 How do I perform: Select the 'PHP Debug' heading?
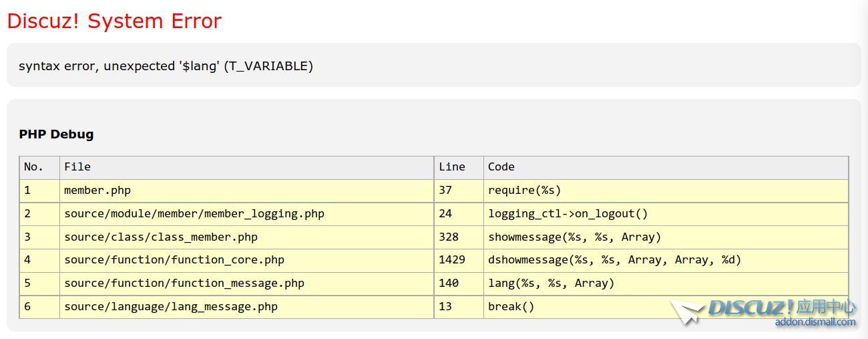(56, 134)
